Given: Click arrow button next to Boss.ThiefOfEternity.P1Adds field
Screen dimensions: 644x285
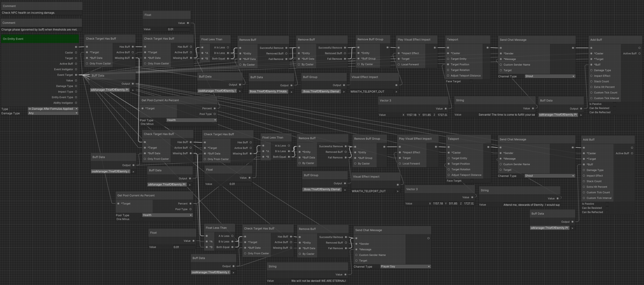Looking at the screenshot, I should click(x=291, y=92).
